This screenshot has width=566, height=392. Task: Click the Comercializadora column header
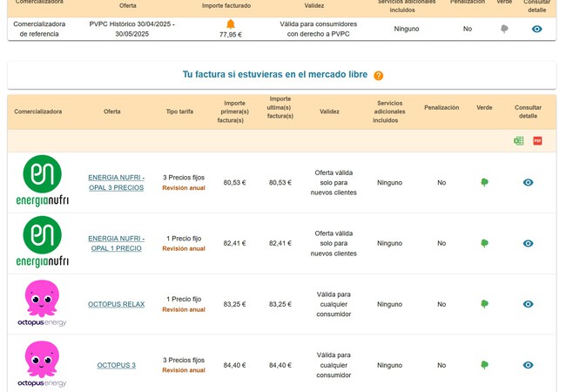(38, 112)
